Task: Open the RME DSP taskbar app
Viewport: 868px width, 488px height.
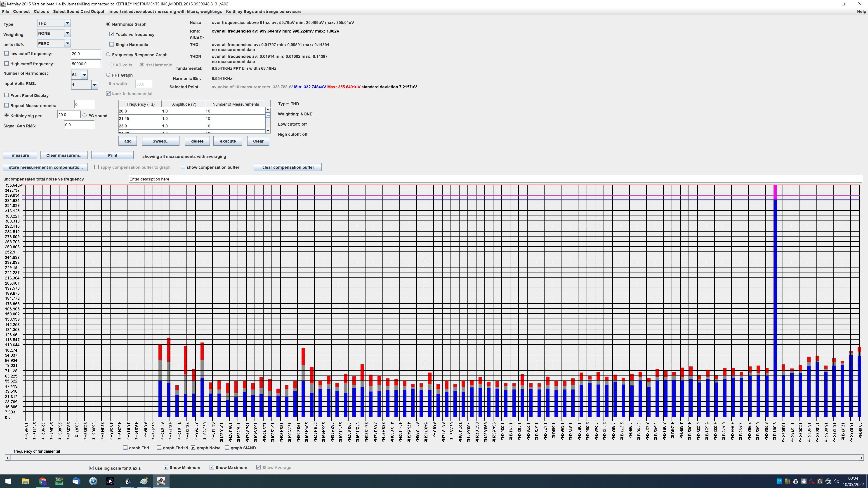Action: coord(59,481)
